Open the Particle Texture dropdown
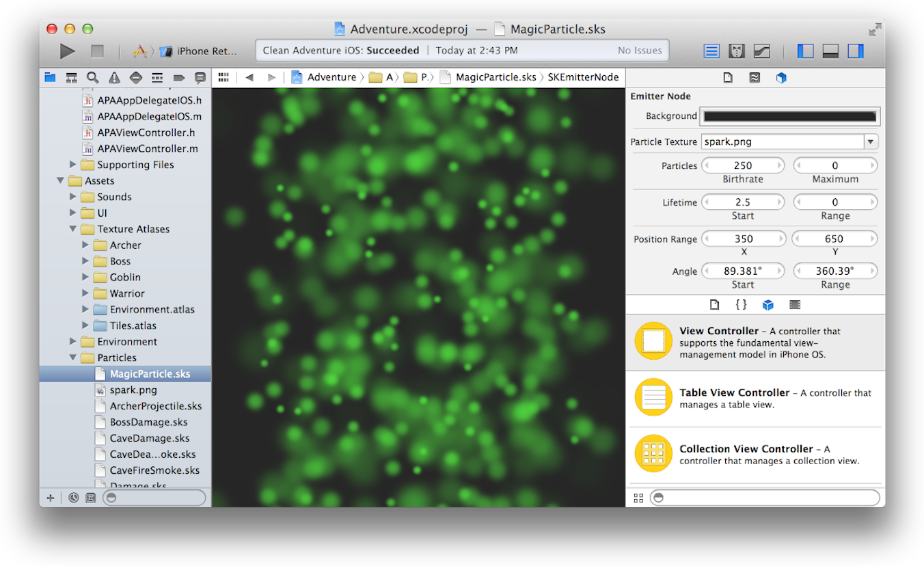Viewport: 924px width, 566px height. tap(871, 141)
